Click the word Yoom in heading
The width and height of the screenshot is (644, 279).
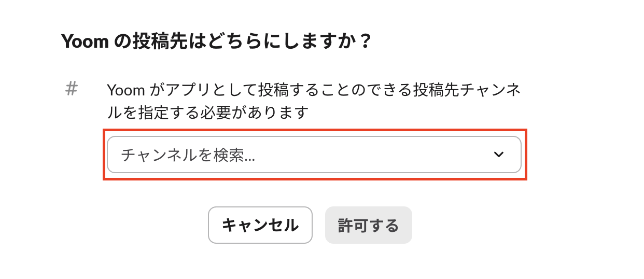(x=85, y=41)
